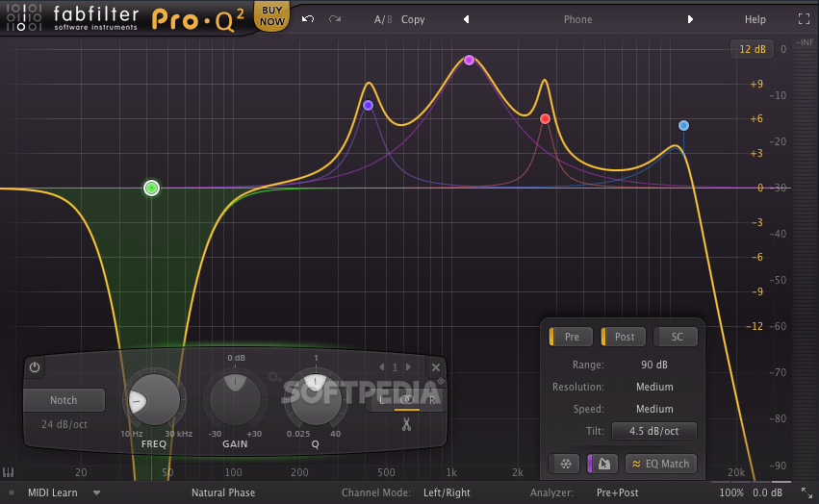Click the band number 1 label

click(x=395, y=367)
